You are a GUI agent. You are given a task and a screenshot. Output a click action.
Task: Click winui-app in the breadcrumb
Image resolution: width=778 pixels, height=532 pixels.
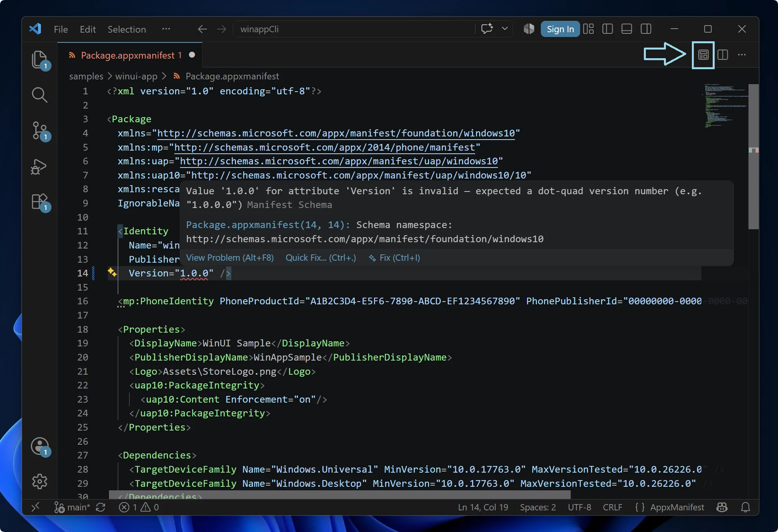pos(136,76)
